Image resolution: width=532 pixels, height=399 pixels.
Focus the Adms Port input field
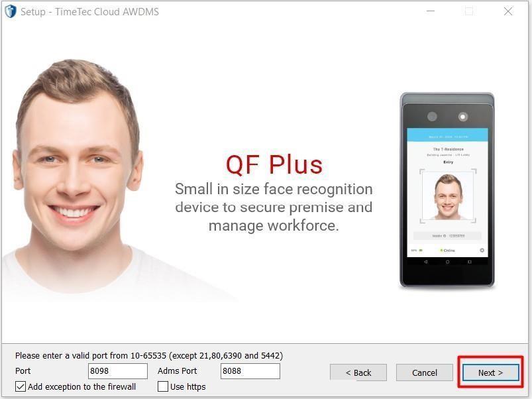pos(250,371)
